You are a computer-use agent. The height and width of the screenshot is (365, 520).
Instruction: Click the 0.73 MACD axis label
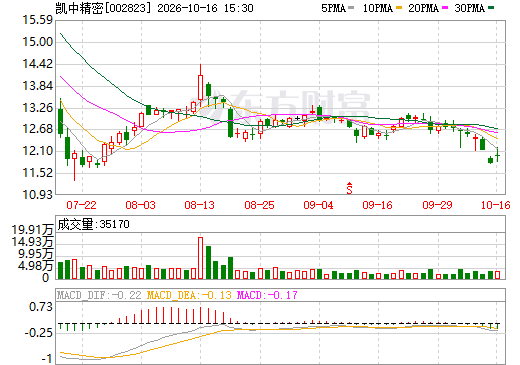point(41,307)
